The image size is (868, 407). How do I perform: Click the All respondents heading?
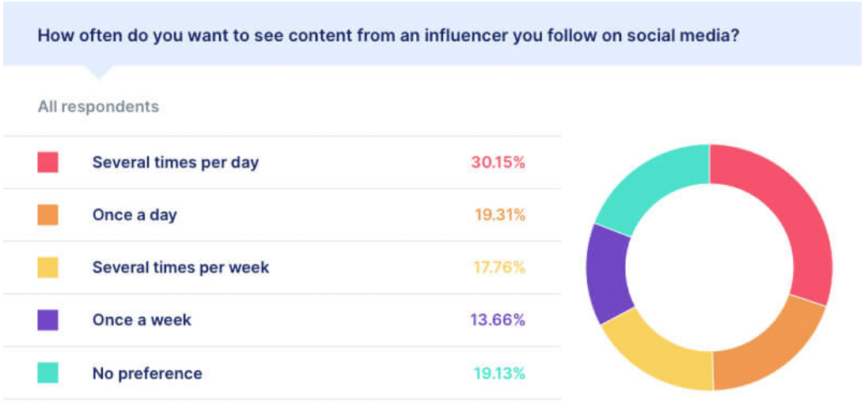pos(98,107)
